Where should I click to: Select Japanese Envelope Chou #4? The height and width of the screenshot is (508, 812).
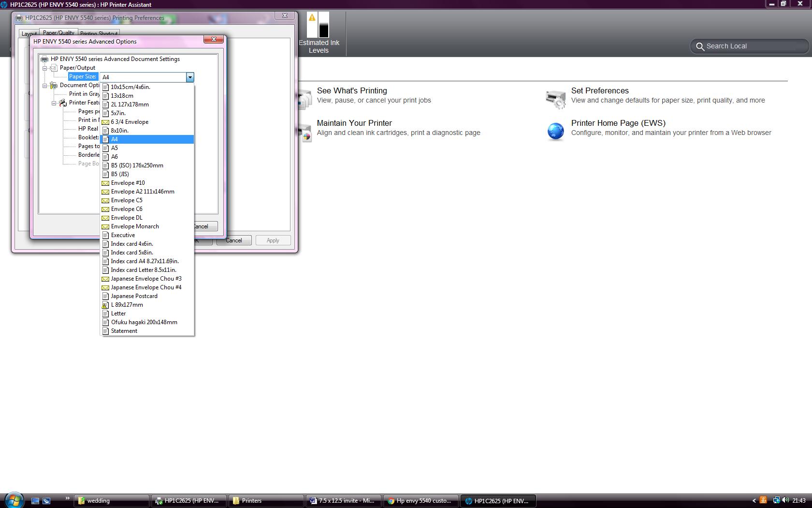tap(147, 287)
